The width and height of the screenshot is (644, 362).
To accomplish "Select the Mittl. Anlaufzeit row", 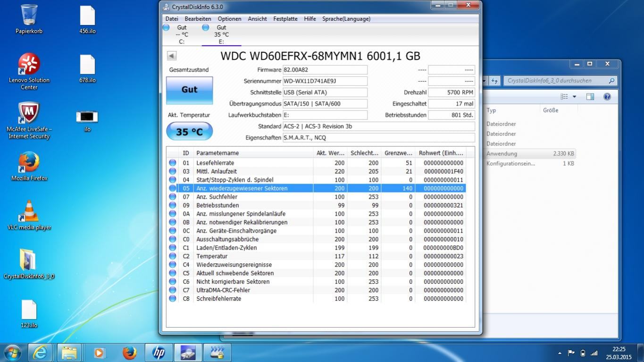I will pos(316,171).
